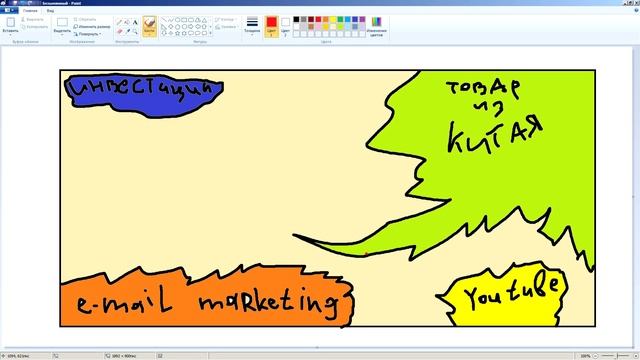Screen dimensions: 640x360
Task: Open the Thickness (Толщина) size dropdown
Action: coord(252,26)
